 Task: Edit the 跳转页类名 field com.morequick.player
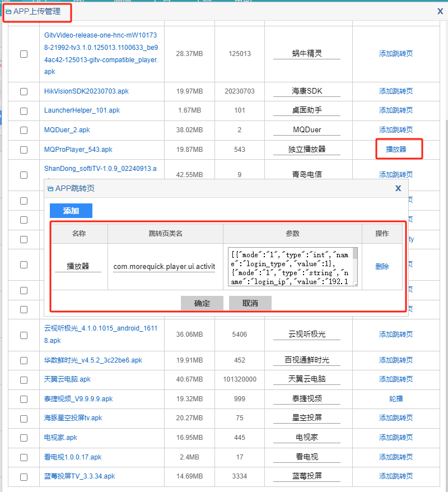click(x=164, y=267)
